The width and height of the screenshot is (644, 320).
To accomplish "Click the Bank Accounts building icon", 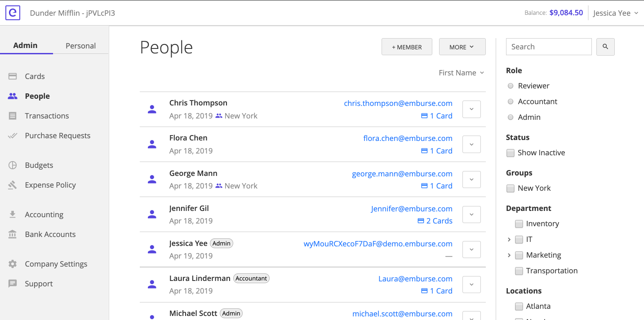I will [13, 234].
